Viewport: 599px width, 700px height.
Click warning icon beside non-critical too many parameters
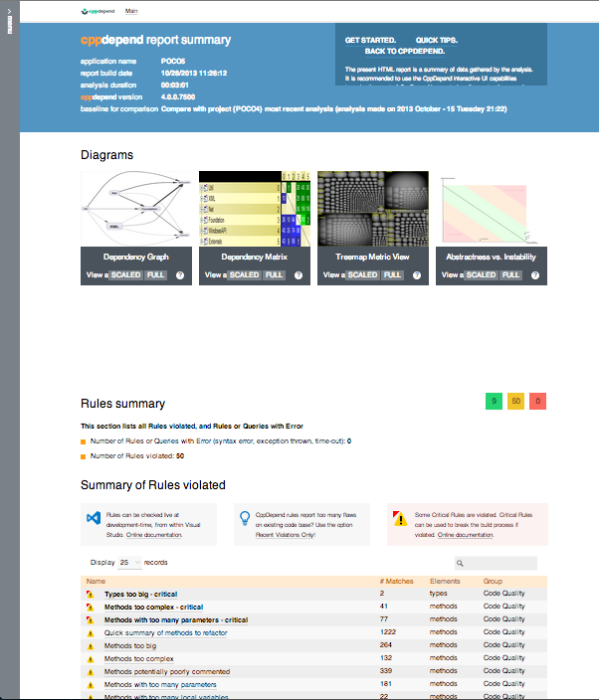tap(91, 685)
